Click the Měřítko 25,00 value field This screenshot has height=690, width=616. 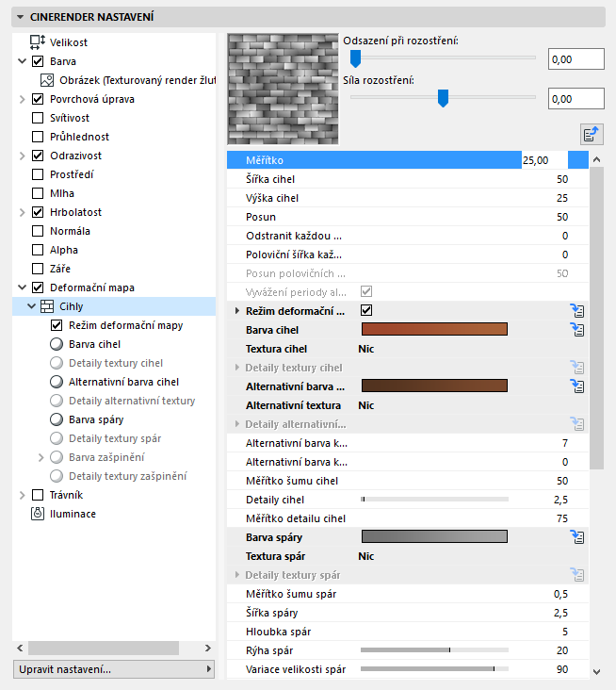(544, 160)
